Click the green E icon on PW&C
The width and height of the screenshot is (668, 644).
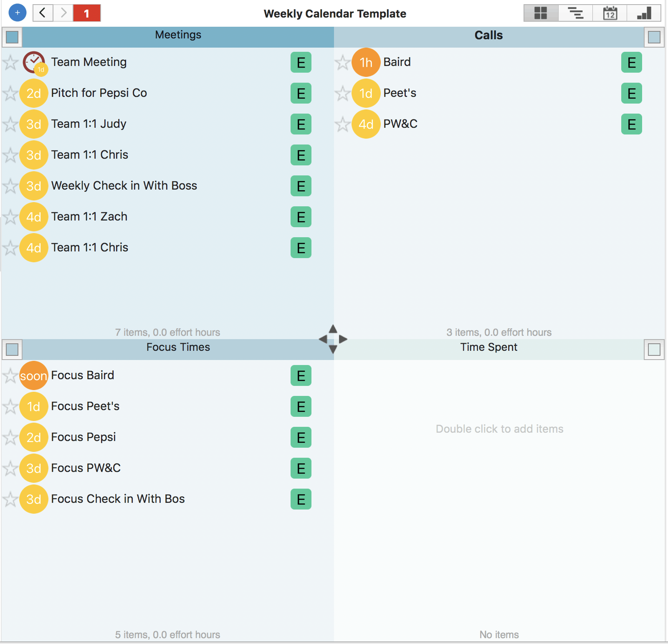(632, 124)
